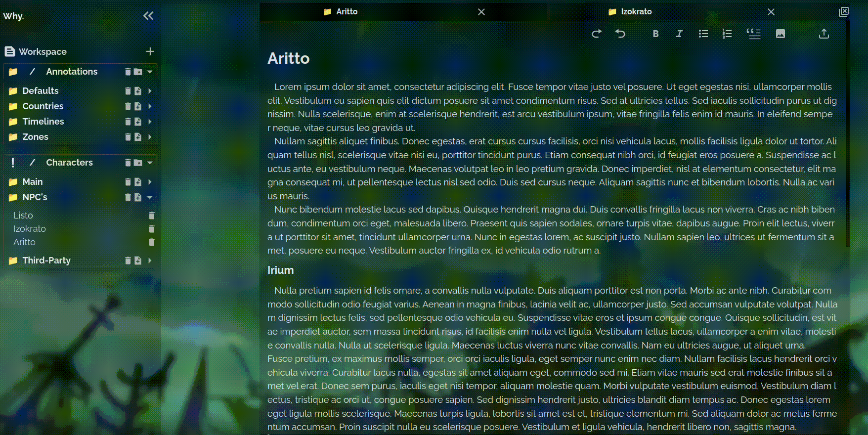Expand the Countries folder
The image size is (868, 435).
[x=150, y=106]
